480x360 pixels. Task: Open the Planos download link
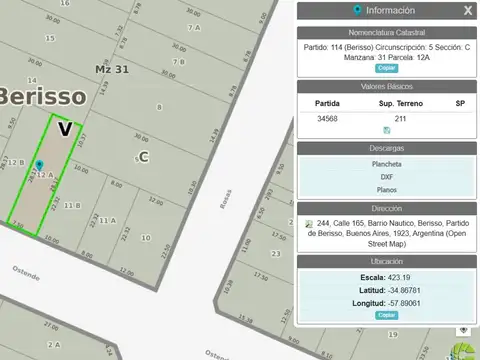(x=387, y=190)
